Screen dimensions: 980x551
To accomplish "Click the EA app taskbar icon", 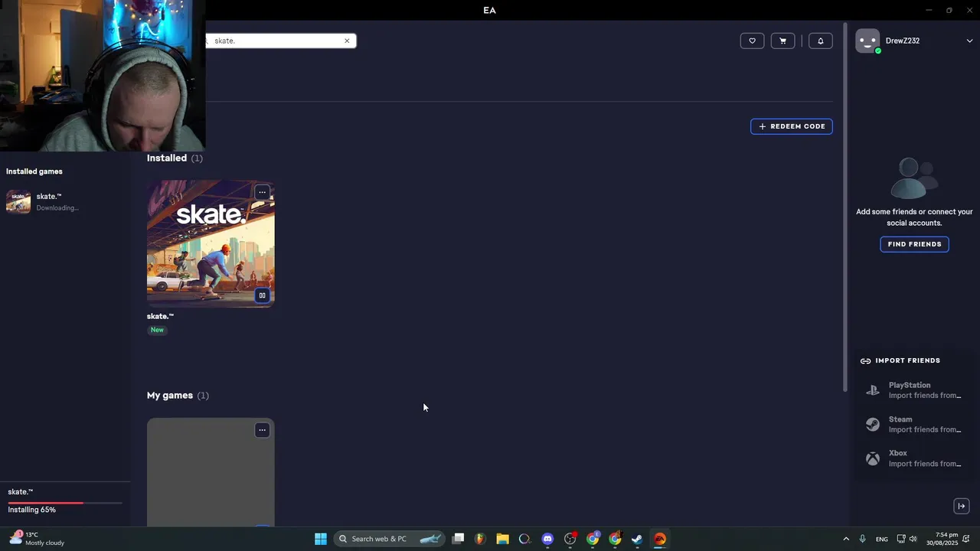I will point(660,539).
